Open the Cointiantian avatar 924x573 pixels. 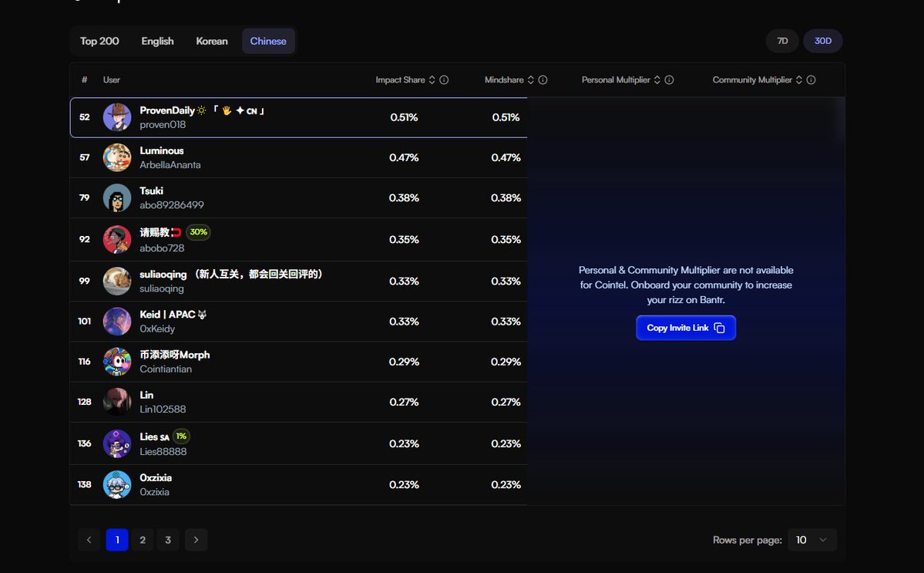point(117,362)
